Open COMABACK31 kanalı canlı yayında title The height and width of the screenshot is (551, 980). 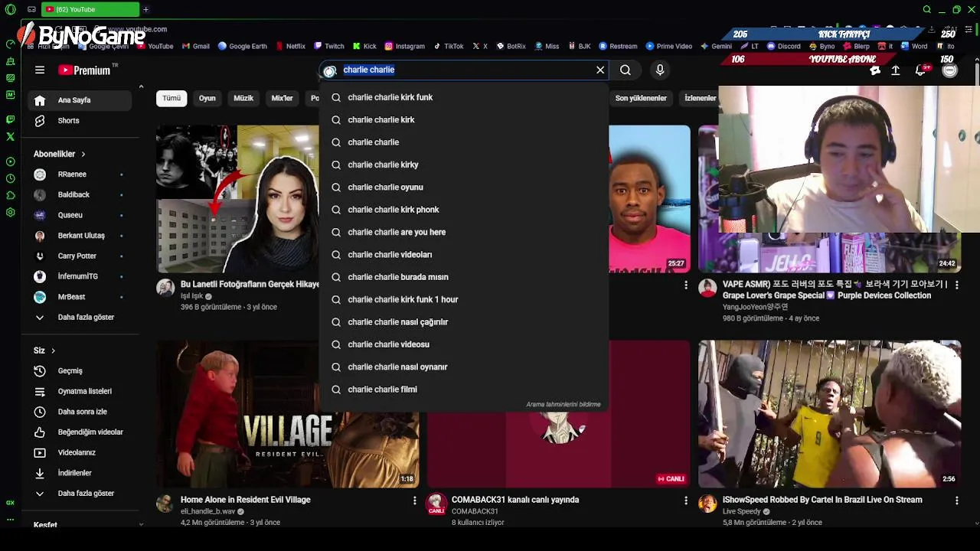515,500
